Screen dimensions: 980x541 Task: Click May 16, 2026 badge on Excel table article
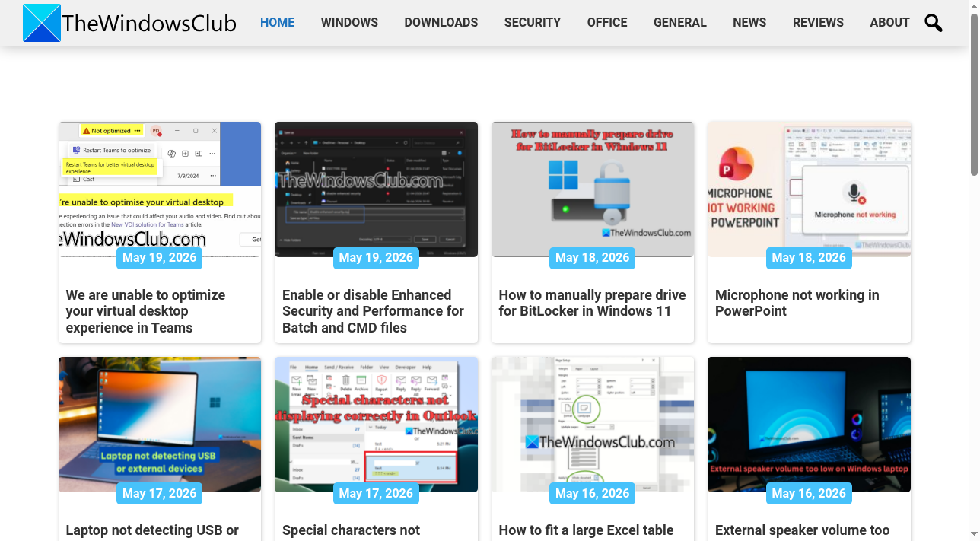tap(593, 494)
